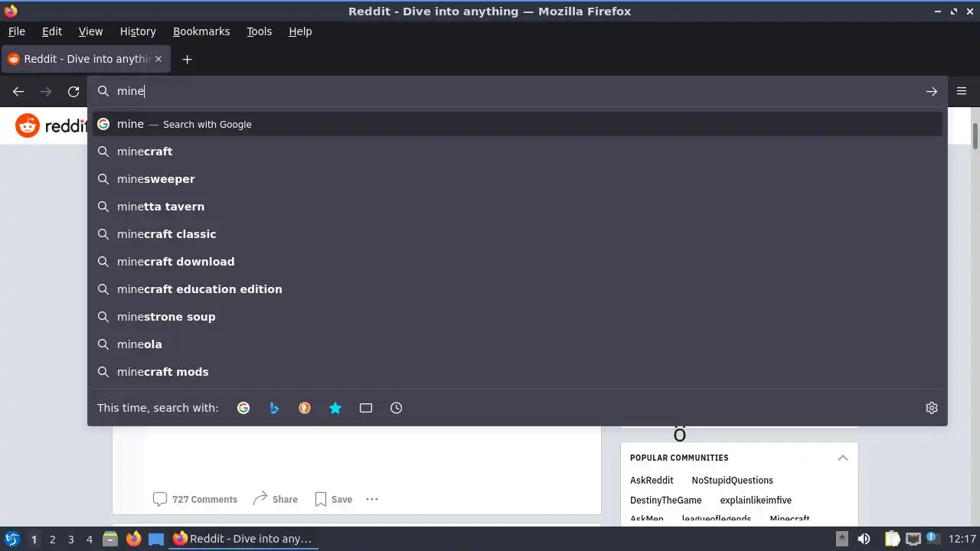
Task: Launch Firefox from taskbar quick launcher
Action: pyautogui.click(x=133, y=539)
